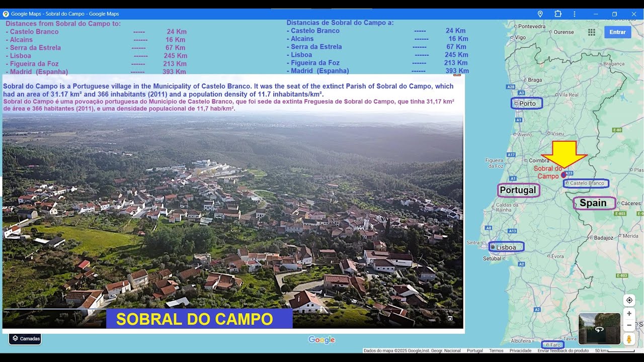Screen dimensions: 644x362
Task: Click the Bragança city label
Action: (x=613, y=64)
